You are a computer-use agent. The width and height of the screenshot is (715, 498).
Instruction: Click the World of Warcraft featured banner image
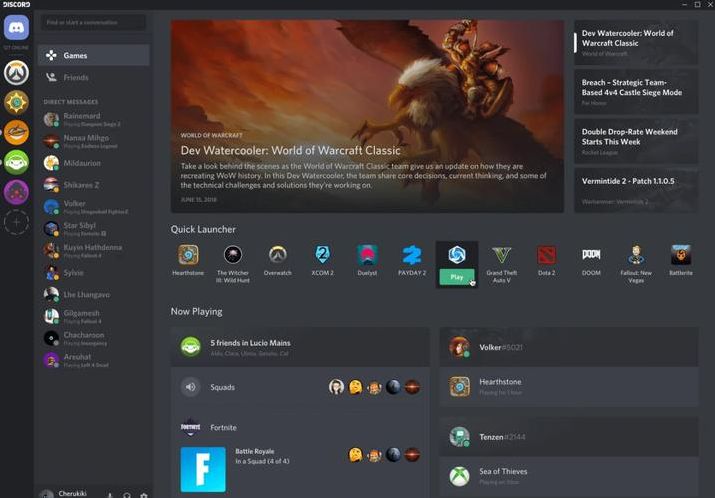367,116
